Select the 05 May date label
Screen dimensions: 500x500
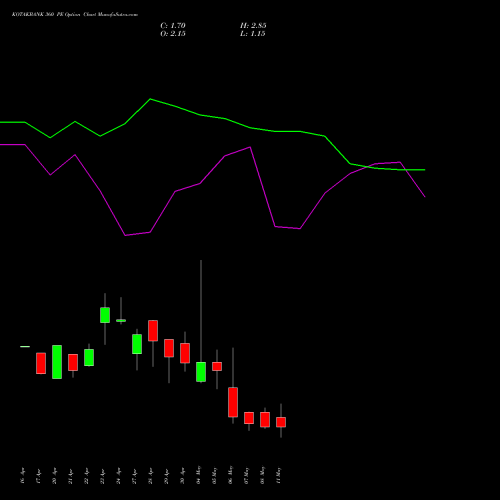[x=214, y=475]
